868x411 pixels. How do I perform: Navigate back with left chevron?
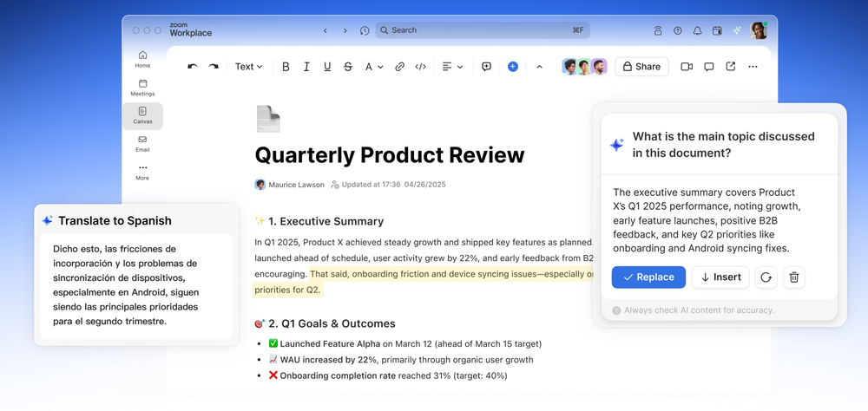325,30
